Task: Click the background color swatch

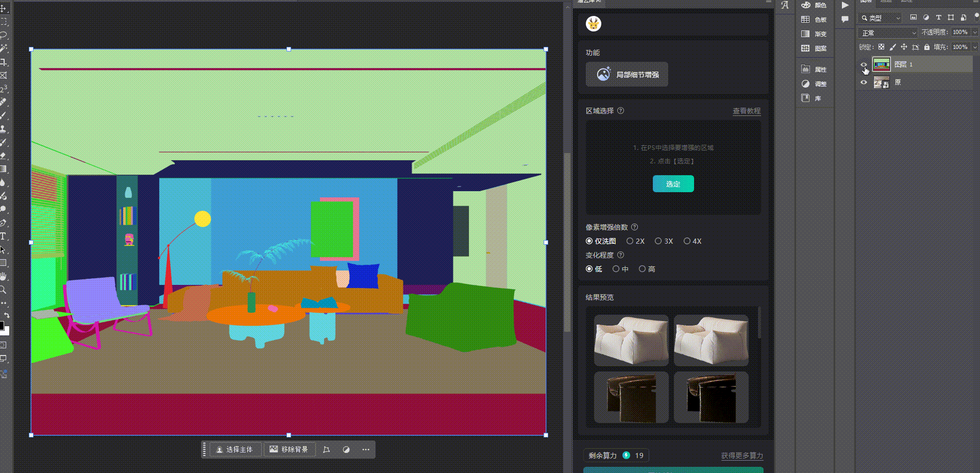Action: 6,331
